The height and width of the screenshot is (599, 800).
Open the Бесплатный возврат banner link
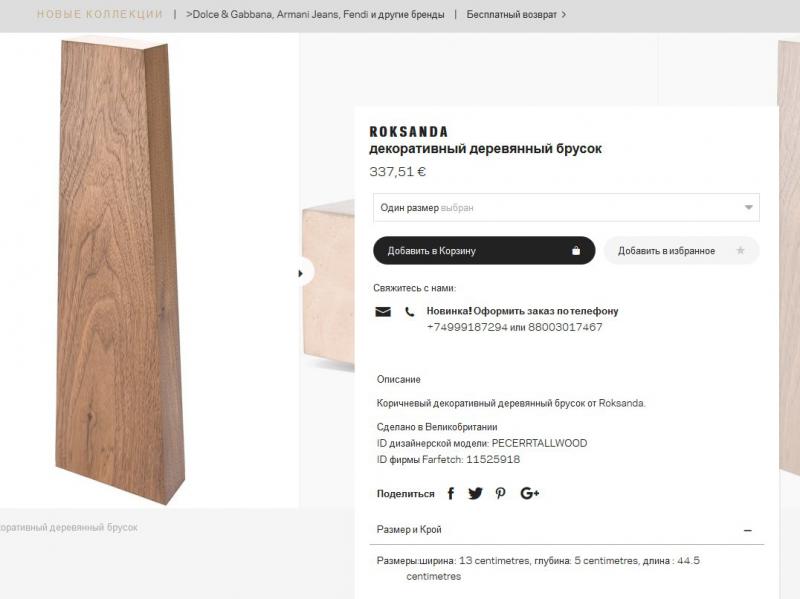click(516, 15)
